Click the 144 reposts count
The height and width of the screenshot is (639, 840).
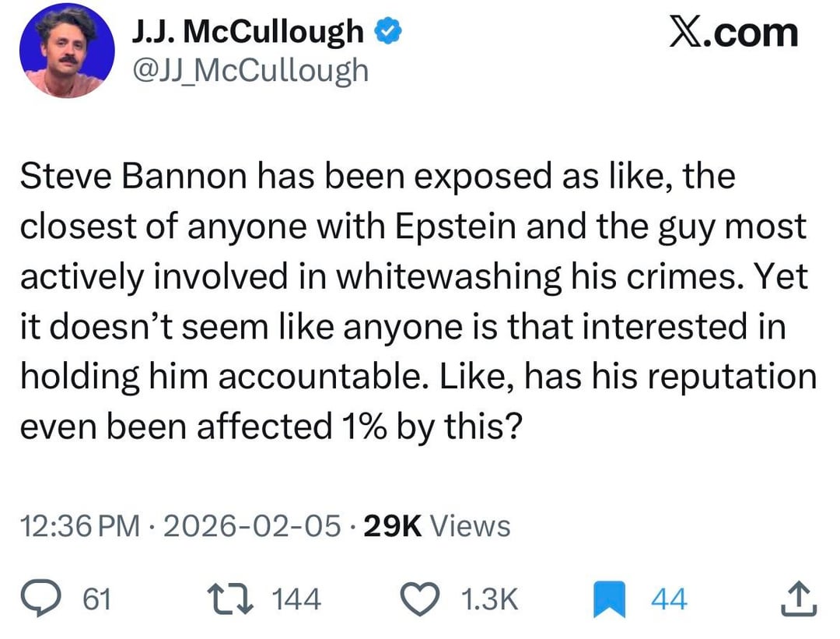(296, 599)
